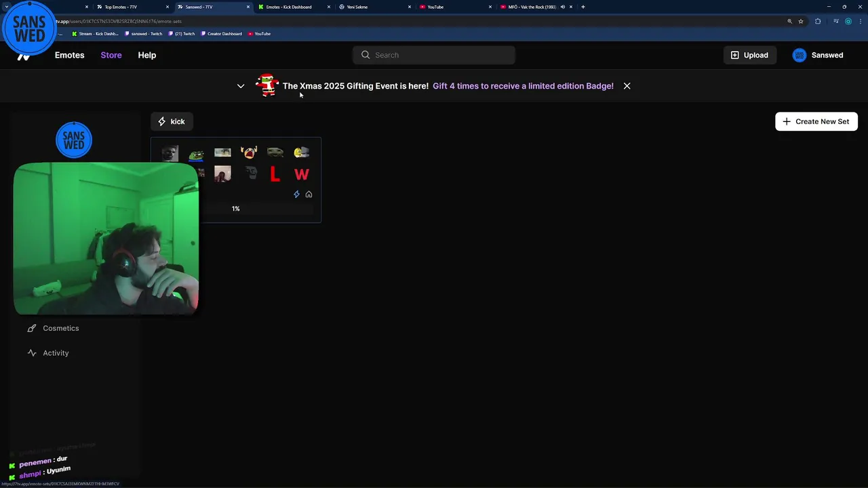868x488 pixels.
Task: Click the Sanswed avatar in the header
Action: (800, 55)
